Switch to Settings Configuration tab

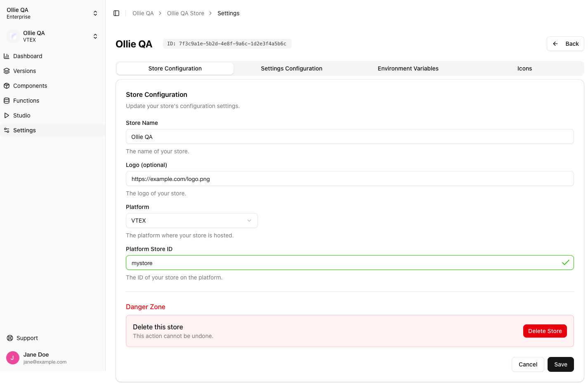[292, 68]
